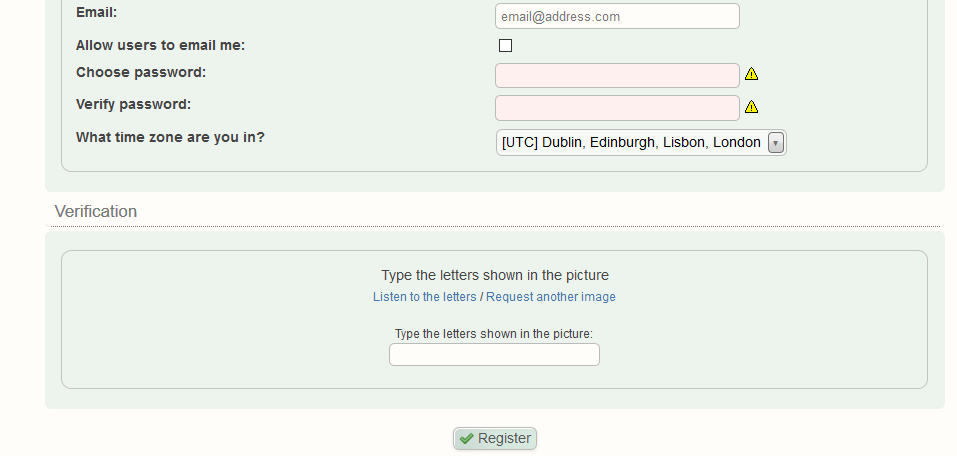Image resolution: width=957 pixels, height=456 pixels.
Task: Focus the captcha letters input box
Action: click(494, 355)
